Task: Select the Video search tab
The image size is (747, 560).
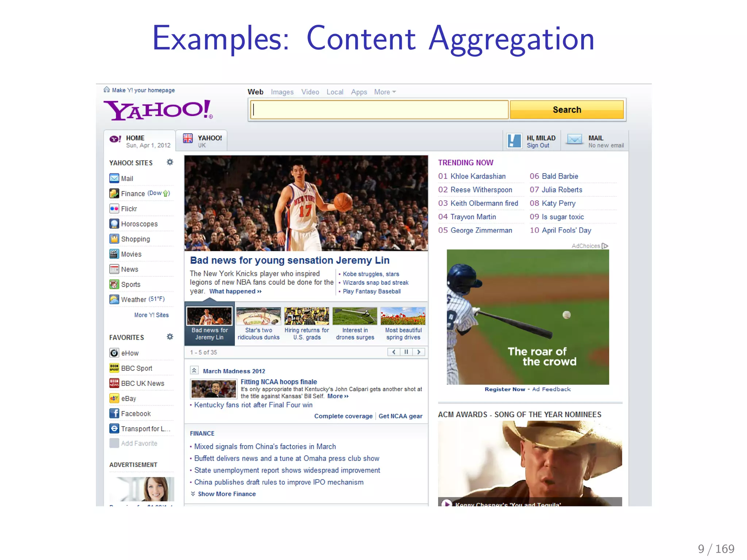Action: pyautogui.click(x=310, y=92)
